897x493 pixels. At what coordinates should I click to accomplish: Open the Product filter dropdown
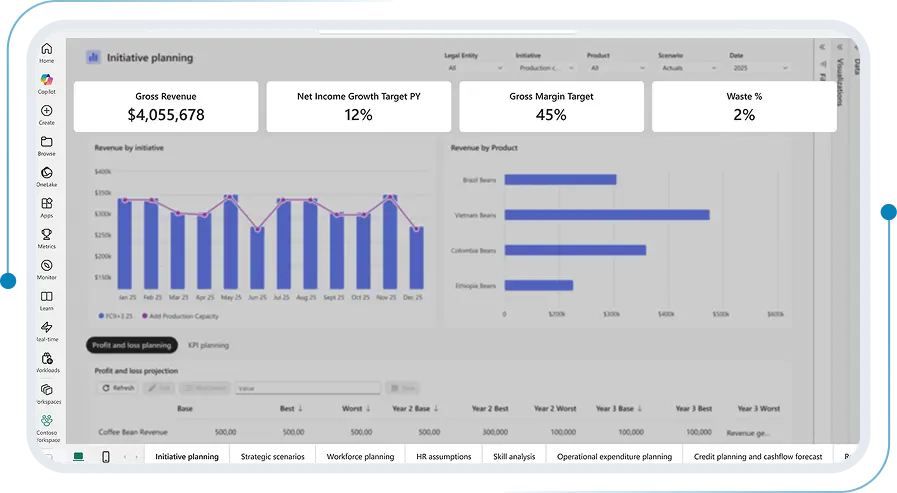(617, 68)
